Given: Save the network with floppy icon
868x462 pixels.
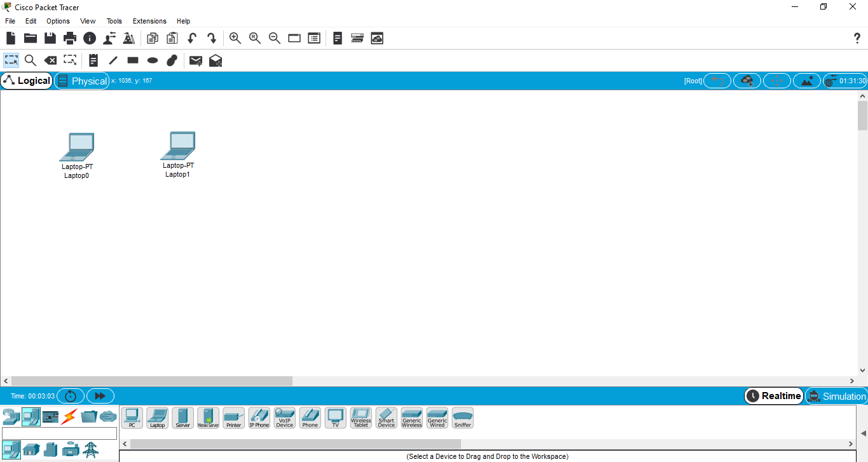Looking at the screenshot, I should (50, 38).
